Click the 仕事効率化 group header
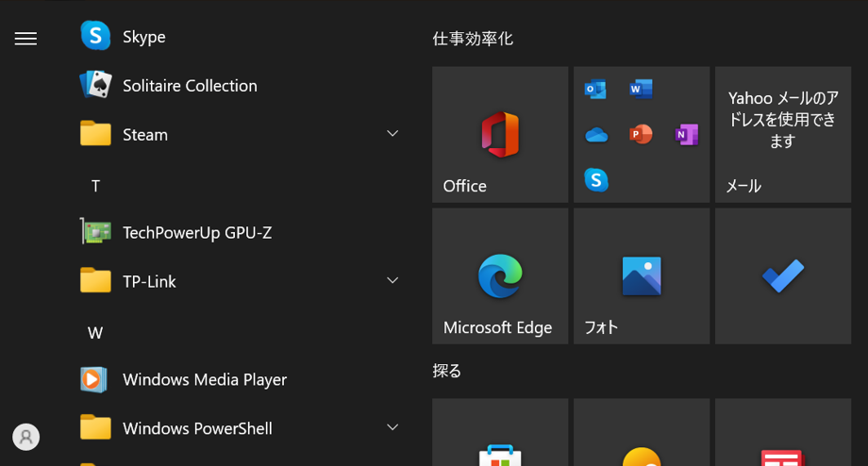Image resolution: width=868 pixels, height=466 pixels. tap(473, 39)
